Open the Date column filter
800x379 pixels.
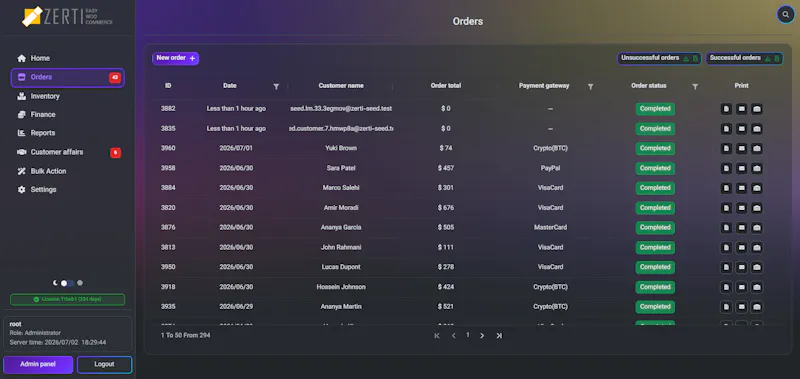276,87
